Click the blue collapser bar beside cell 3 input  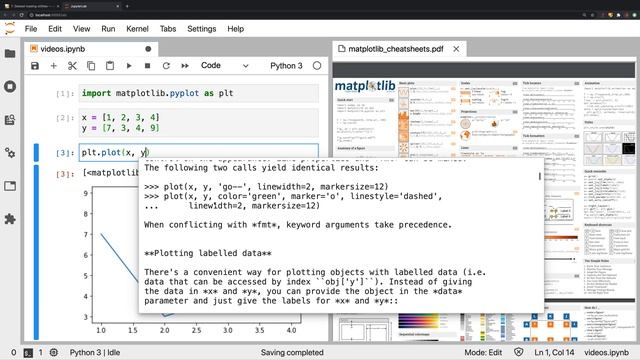pyautogui.click(x=36, y=153)
